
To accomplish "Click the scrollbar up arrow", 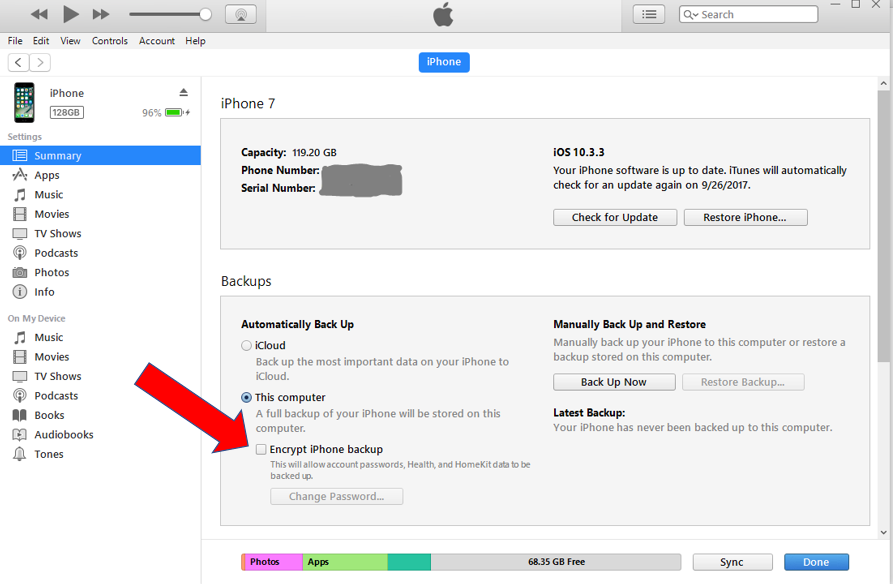I will (x=884, y=83).
